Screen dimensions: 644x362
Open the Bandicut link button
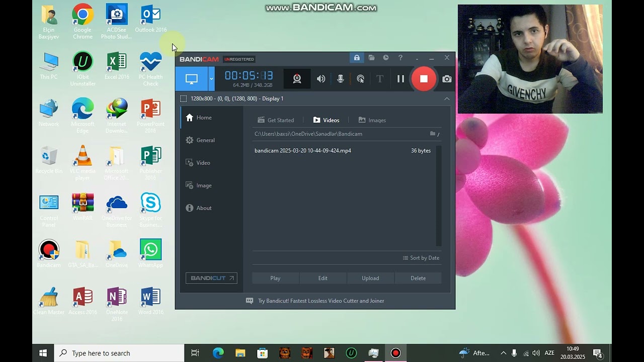click(x=211, y=278)
